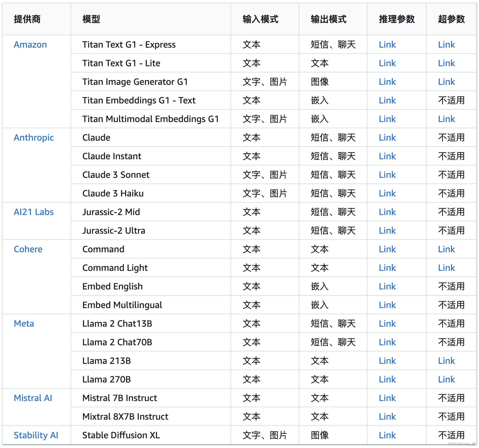This screenshot has height=448, width=479.
Task: Open the Cohere provider link
Action: (28, 249)
